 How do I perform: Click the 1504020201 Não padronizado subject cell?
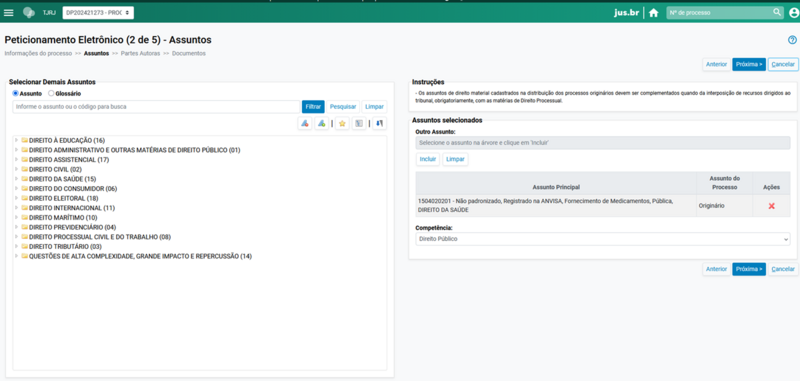point(556,206)
